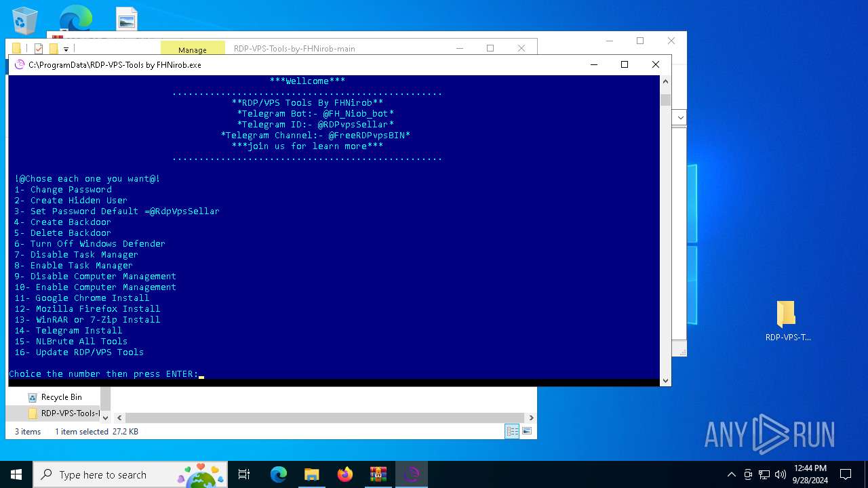This screenshot has width=868, height=488.
Task: Click the New Folder quick access icon
Action: pos(53,49)
